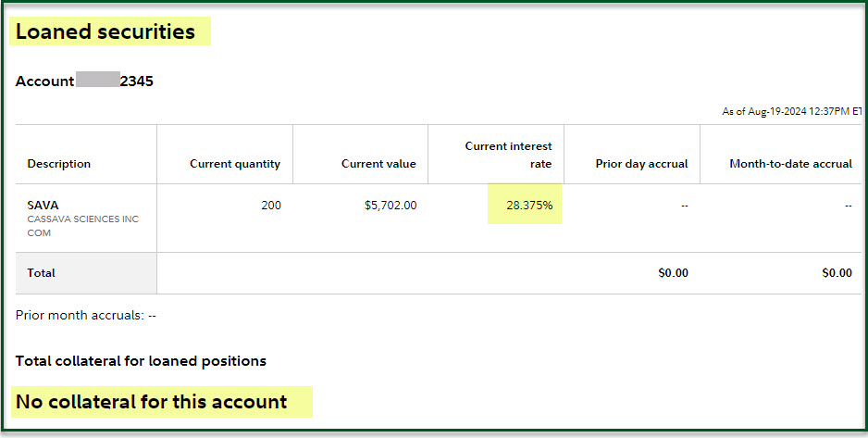This screenshot has width=868, height=438.
Task: Click the SAVA ticker symbol
Action: pos(43,205)
